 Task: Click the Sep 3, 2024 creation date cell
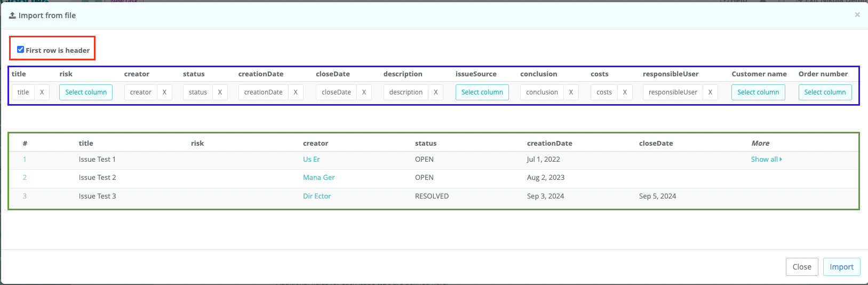tap(546, 196)
